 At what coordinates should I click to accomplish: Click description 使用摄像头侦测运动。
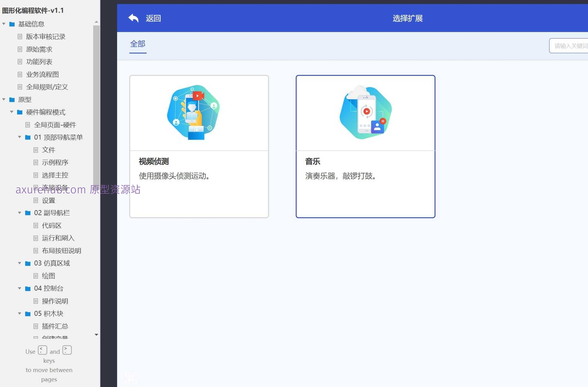click(x=175, y=176)
